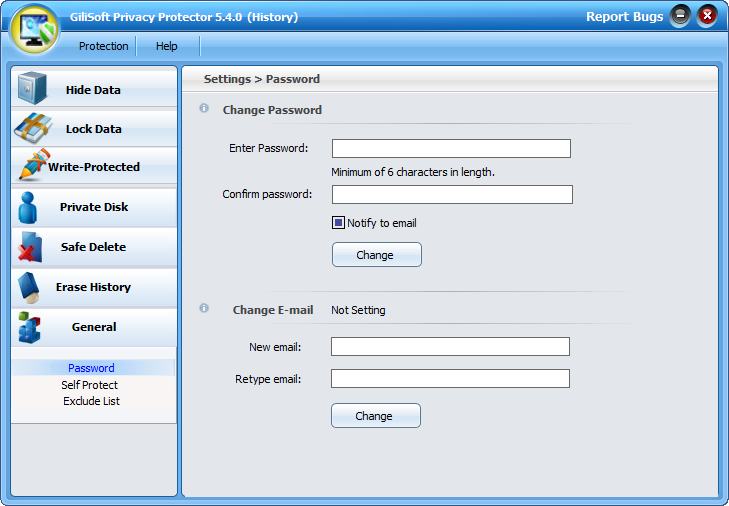
Task: Select Exclude List in the General submenu
Action: (x=92, y=401)
